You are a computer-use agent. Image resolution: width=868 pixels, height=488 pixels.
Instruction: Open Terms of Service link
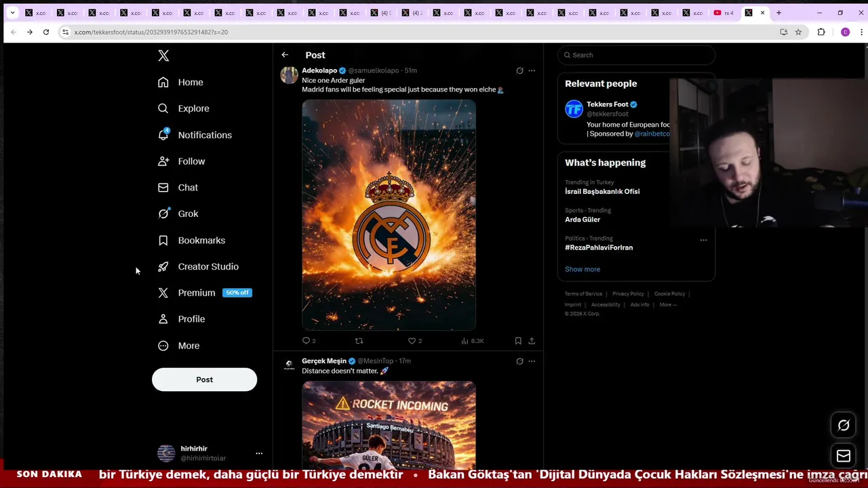pos(583,294)
